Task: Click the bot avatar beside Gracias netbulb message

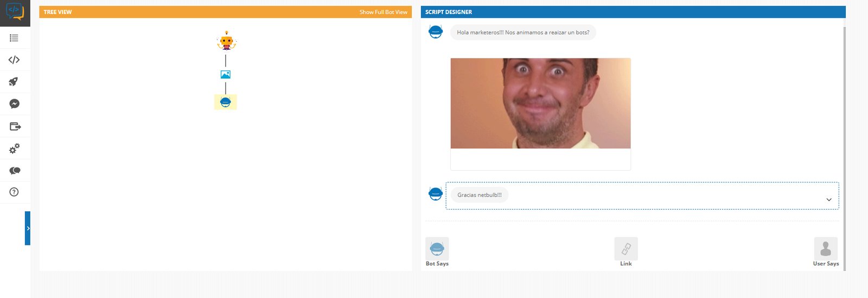Action: [x=436, y=193]
